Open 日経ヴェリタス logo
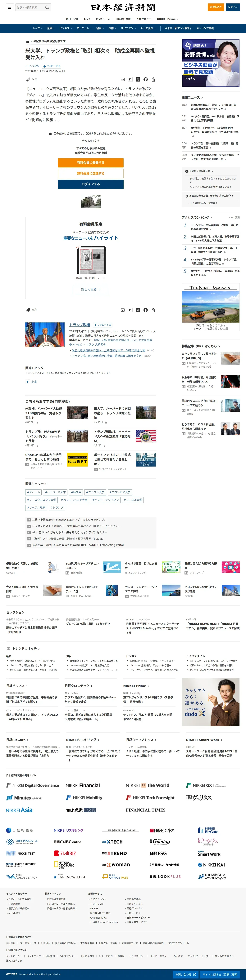 [198, 797]
